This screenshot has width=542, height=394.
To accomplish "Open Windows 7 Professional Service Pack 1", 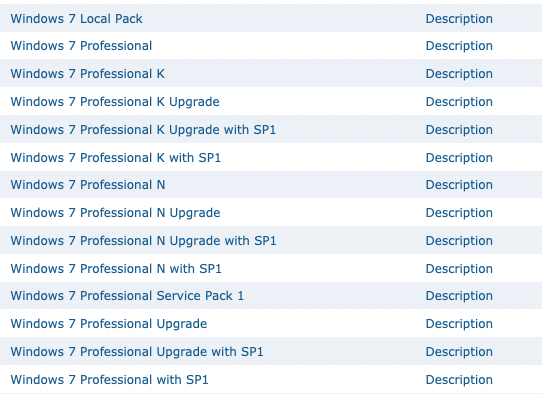I will (x=127, y=296).
